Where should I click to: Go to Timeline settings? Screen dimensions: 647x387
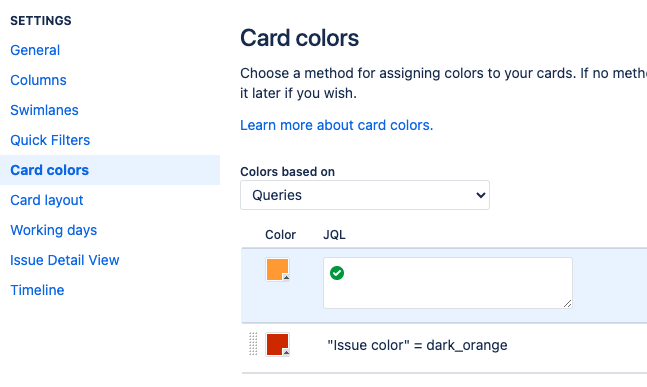[37, 290]
